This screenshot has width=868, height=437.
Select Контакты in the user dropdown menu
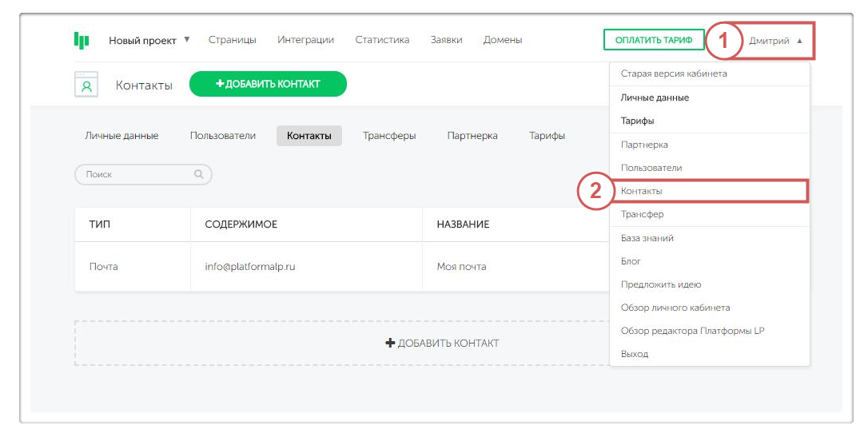point(642,191)
